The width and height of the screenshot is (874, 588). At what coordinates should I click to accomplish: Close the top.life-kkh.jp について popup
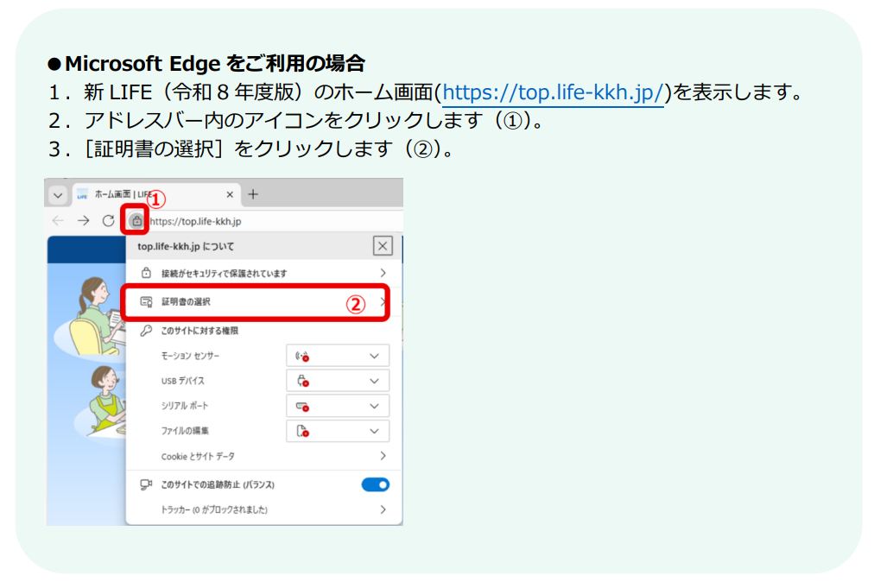(x=383, y=246)
